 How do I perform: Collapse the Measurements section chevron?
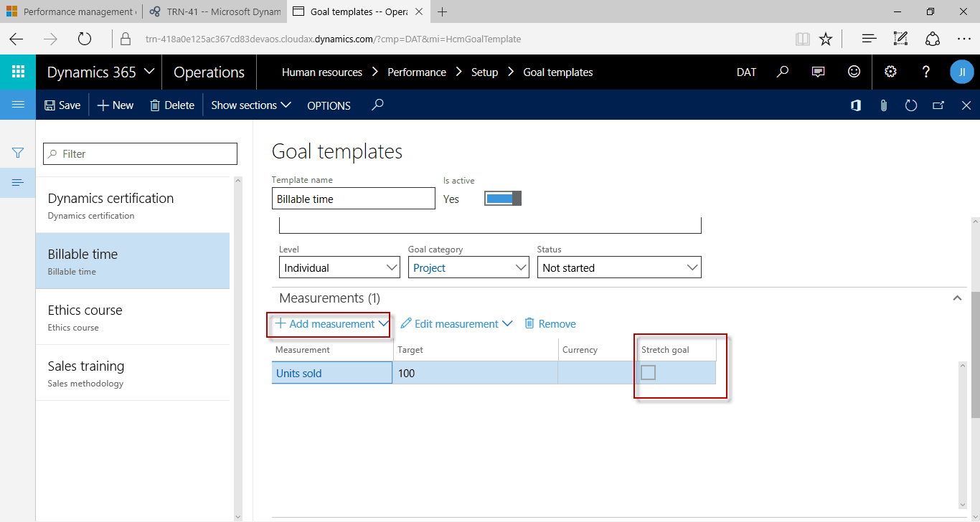(957, 298)
